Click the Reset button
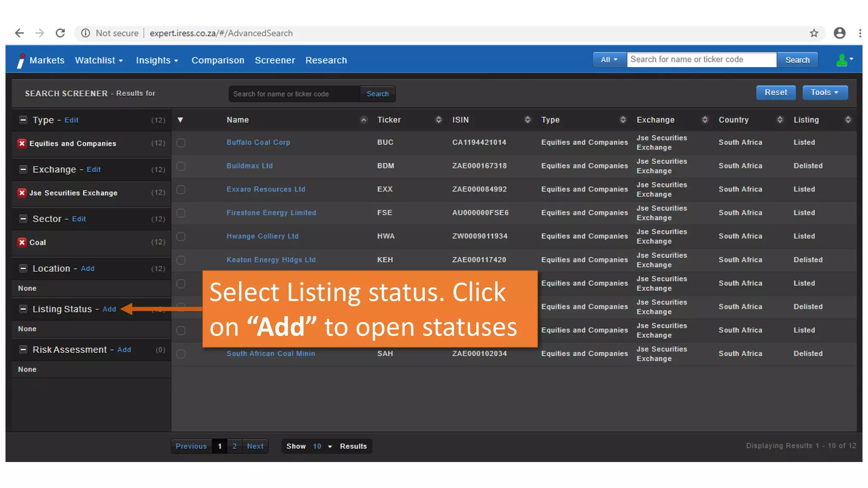The height and width of the screenshot is (488, 868). (776, 92)
